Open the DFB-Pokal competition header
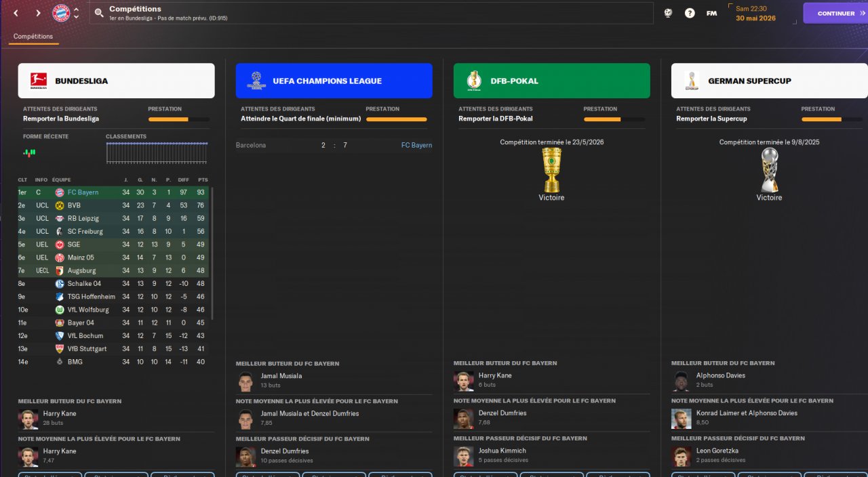Image resolution: width=868 pixels, height=477 pixels. pos(552,81)
